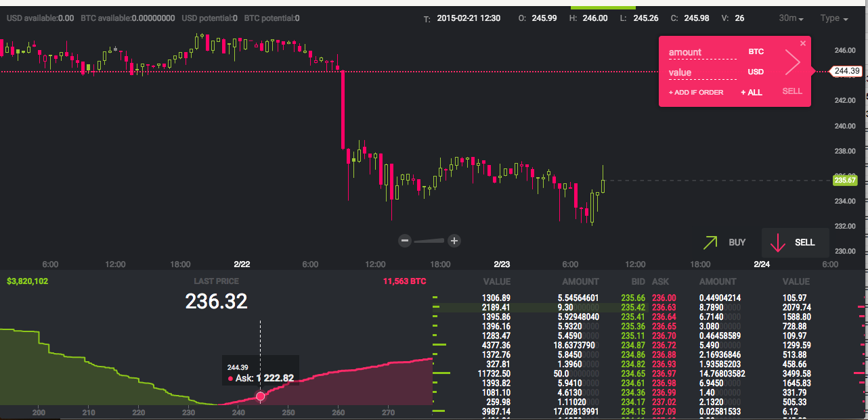
Task: Click + ADD IF ORDER in sell panel
Action: pyautogui.click(x=696, y=92)
